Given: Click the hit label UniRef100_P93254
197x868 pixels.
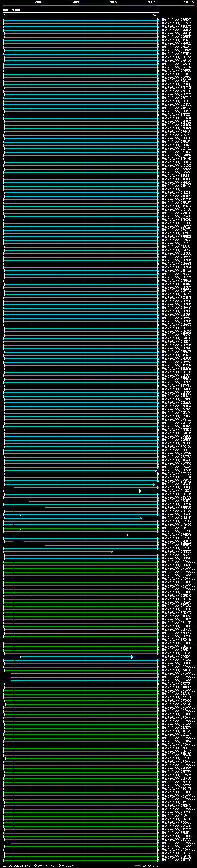Looking at the screenshot, I should [x=177, y=64].
